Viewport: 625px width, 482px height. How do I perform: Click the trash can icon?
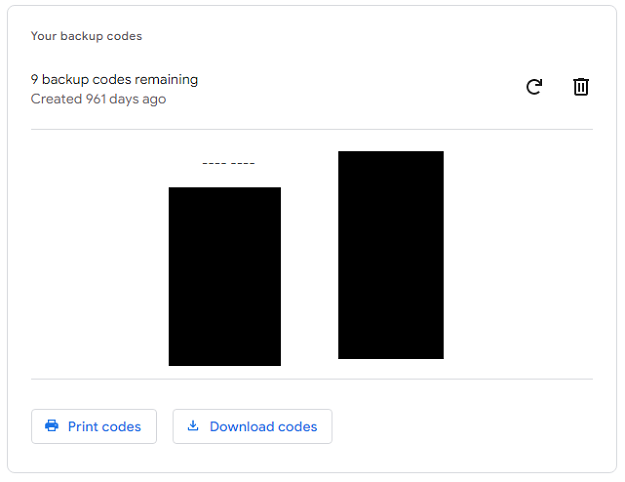(581, 87)
